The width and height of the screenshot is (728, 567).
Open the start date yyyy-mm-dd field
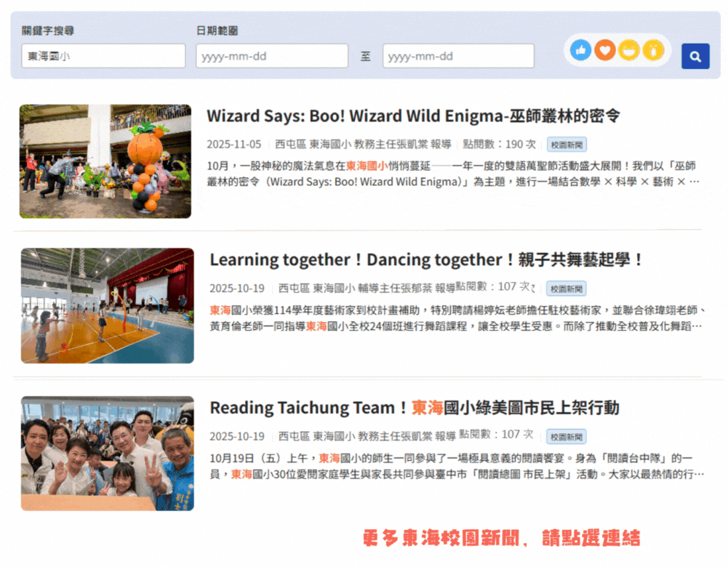tap(271, 56)
